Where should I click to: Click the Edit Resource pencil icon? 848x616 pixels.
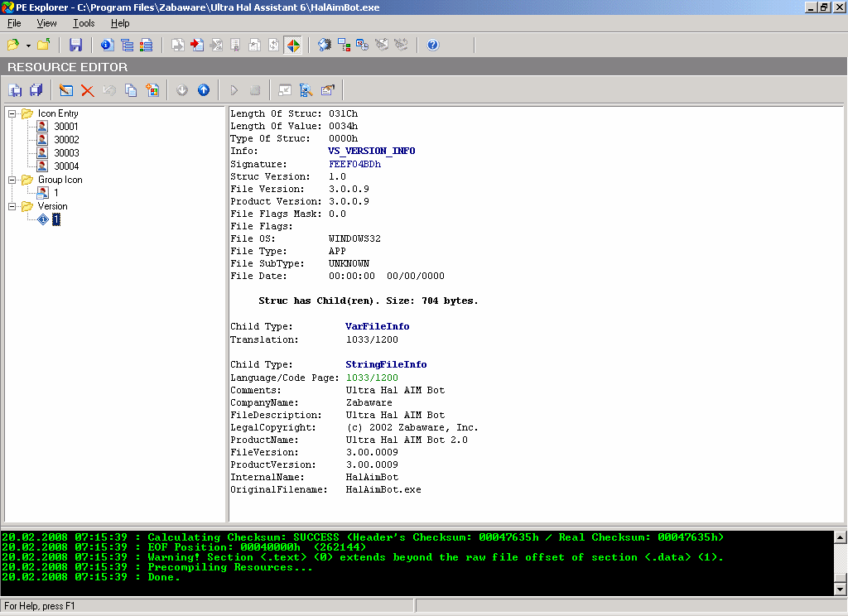[x=66, y=90]
